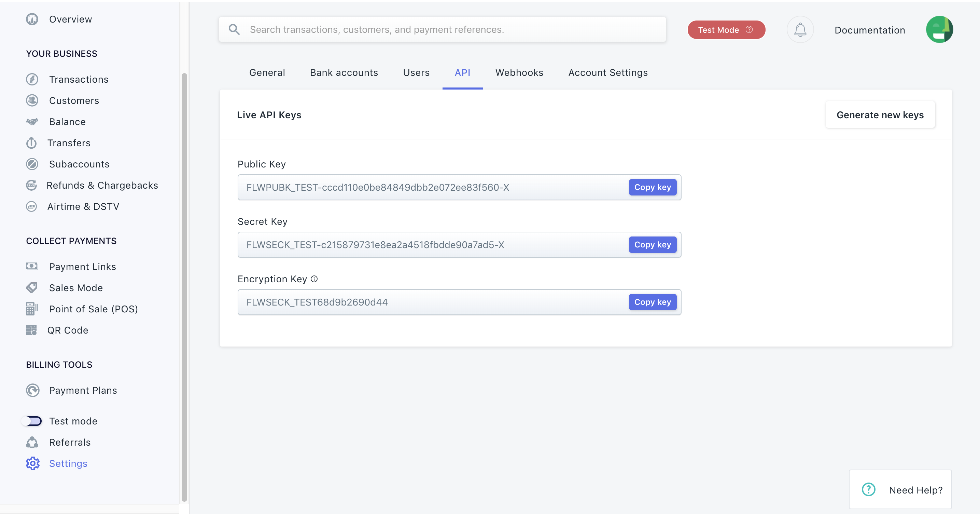The height and width of the screenshot is (514, 980).
Task: Click the Subaccounts circle icon
Action: [x=32, y=164]
